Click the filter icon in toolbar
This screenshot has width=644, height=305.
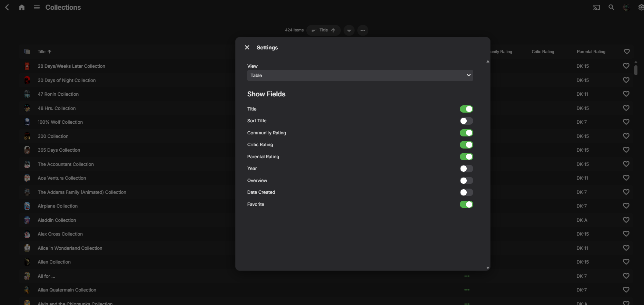click(349, 30)
